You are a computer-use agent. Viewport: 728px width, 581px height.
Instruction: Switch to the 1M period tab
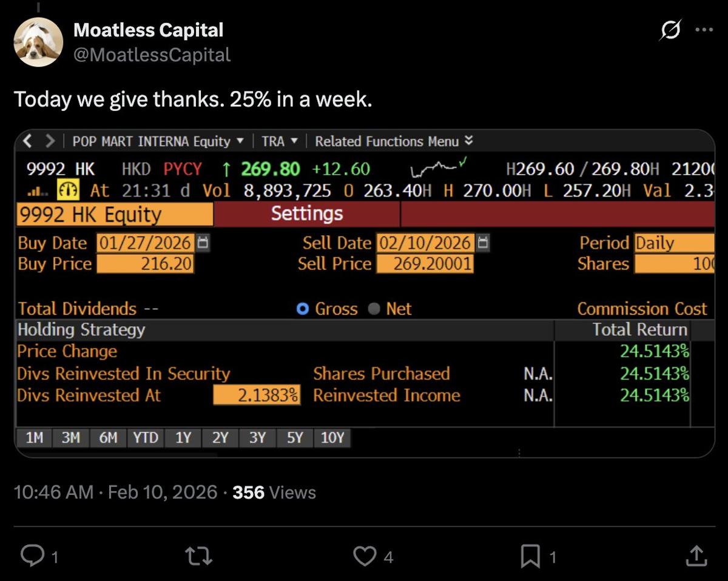pyautogui.click(x=34, y=438)
